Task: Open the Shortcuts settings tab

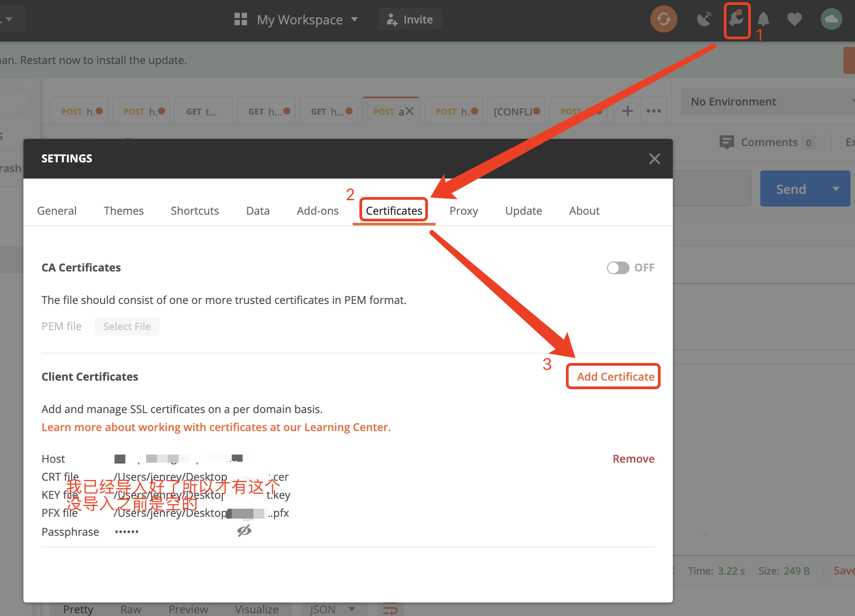Action: [195, 211]
